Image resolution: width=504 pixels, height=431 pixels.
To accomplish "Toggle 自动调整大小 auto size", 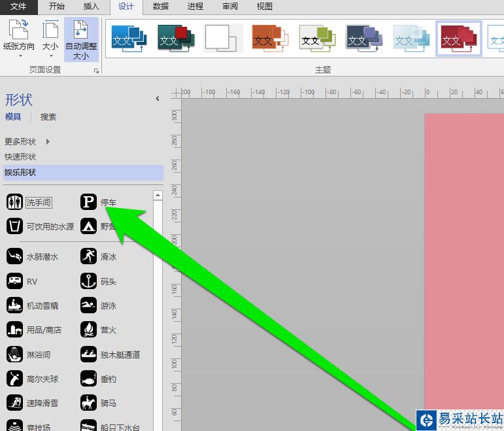I will 81,39.
